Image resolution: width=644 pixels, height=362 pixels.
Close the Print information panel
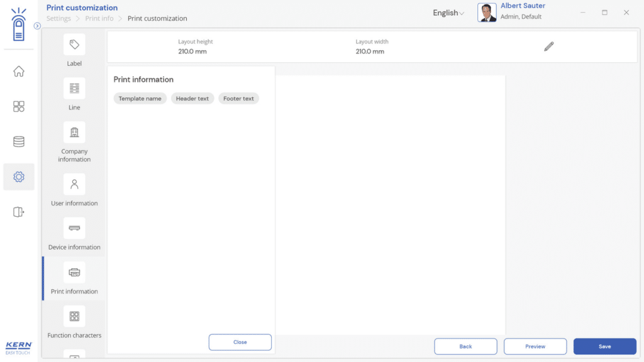(x=240, y=343)
